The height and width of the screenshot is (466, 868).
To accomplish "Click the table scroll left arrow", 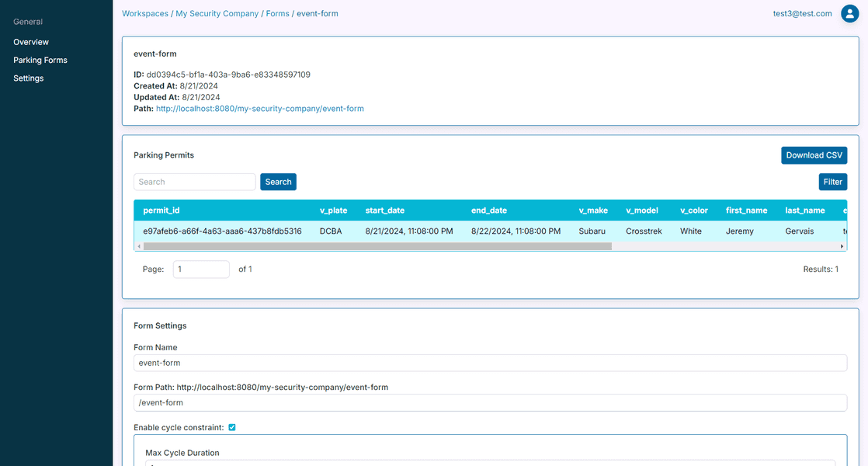I will click(x=139, y=246).
